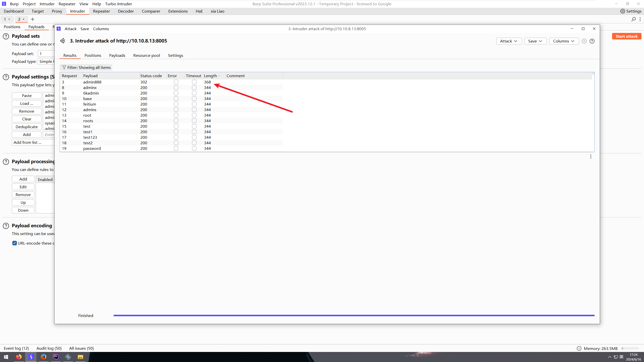Toggle Error checkbox for test123 row

(176, 137)
